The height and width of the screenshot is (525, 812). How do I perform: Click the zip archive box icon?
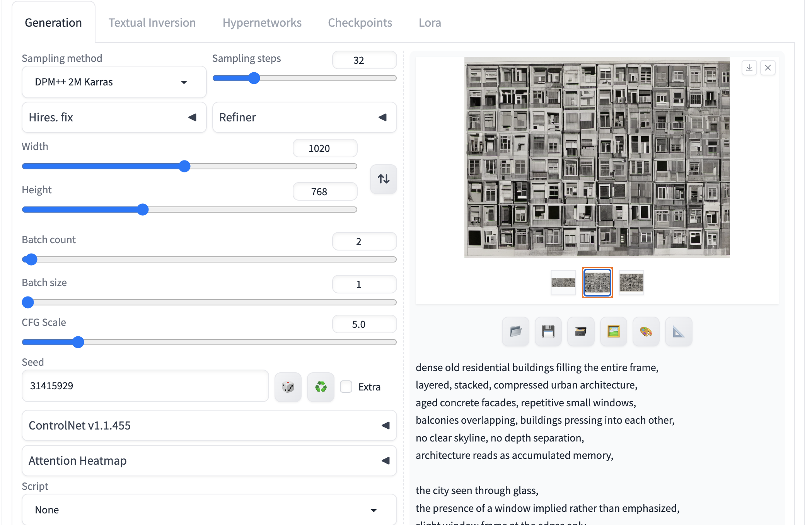click(x=580, y=331)
